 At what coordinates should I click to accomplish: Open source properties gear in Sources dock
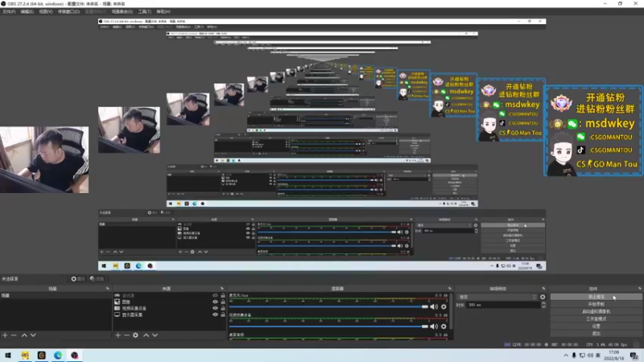click(x=135, y=335)
